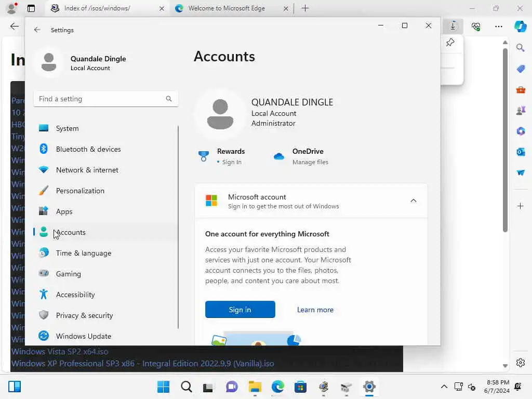Click Edge page vertical scrollbar
532x399 pixels.
(505, 140)
